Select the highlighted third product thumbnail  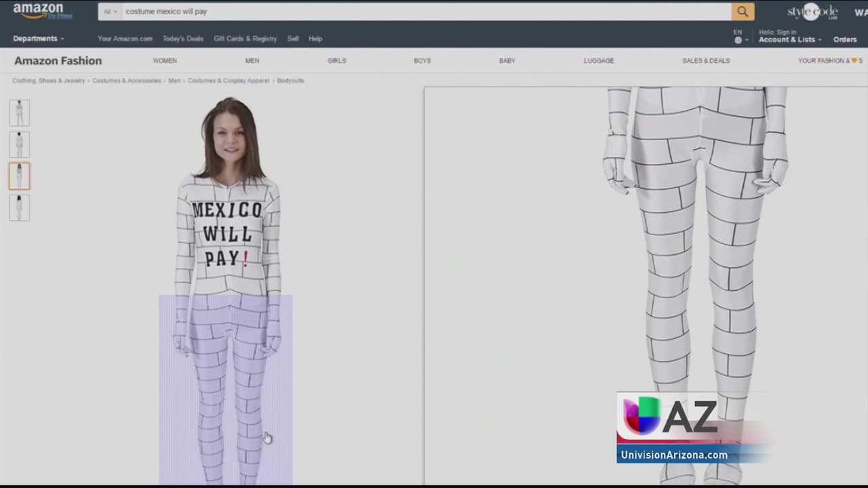pyautogui.click(x=19, y=176)
